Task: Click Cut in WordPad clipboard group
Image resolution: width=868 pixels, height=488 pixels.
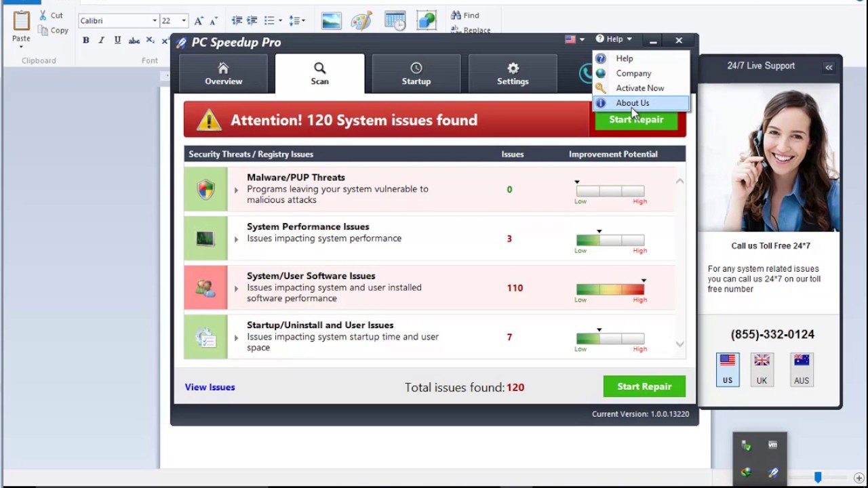Action: [51, 15]
